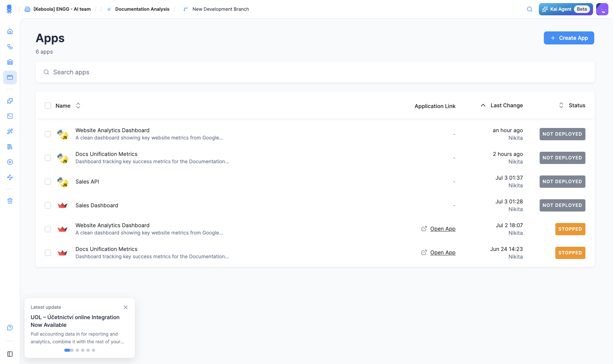The height and width of the screenshot is (364, 613).
Task: Open the Keboola octopus logo home
Action: pos(9,9)
